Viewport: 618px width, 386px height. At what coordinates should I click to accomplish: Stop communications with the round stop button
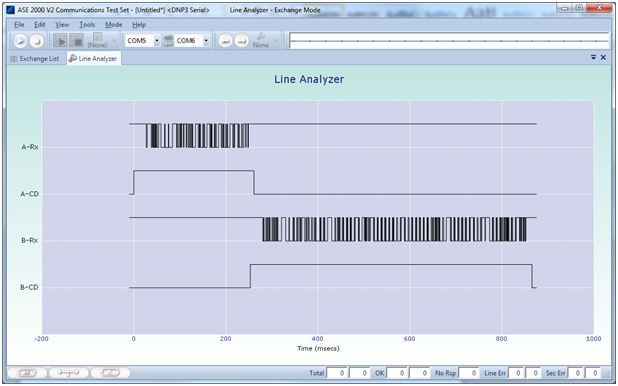point(37,41)
